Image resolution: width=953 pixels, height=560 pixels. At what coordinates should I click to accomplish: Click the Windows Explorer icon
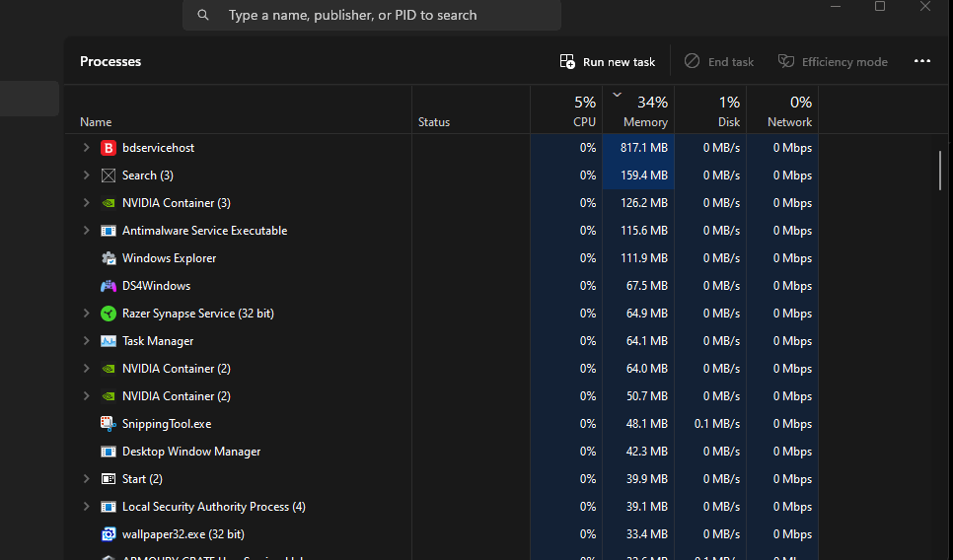point(109,258)
